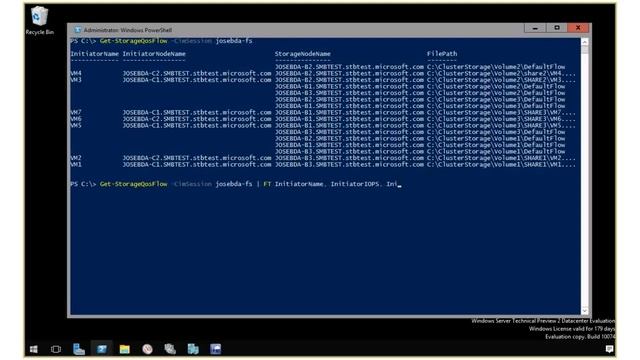The height and width of the screenshot is (360, 640).
Task: Open Action Center notifications icon
Action: coord(609,349)
